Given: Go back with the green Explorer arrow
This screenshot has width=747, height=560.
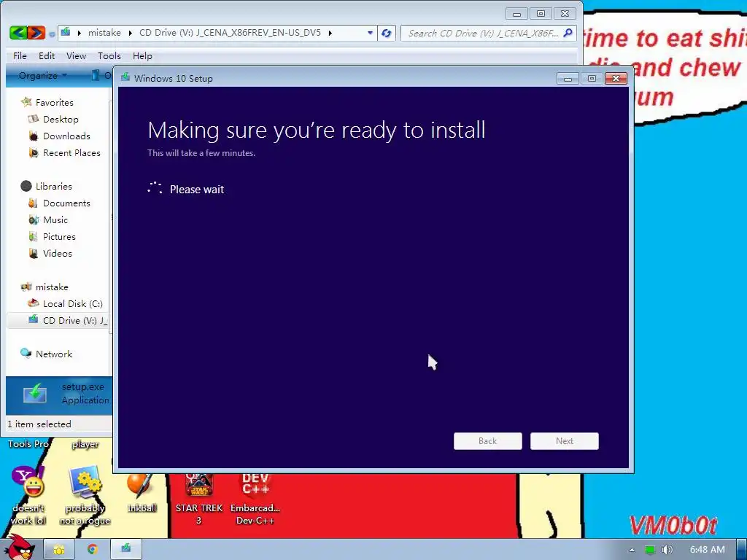Looking at the screenshot, I should [18, 33].
